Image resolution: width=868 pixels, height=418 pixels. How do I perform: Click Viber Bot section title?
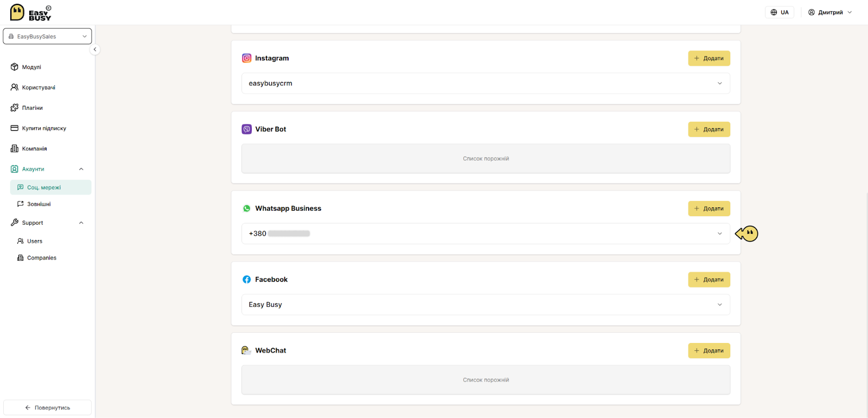point(271,129)
